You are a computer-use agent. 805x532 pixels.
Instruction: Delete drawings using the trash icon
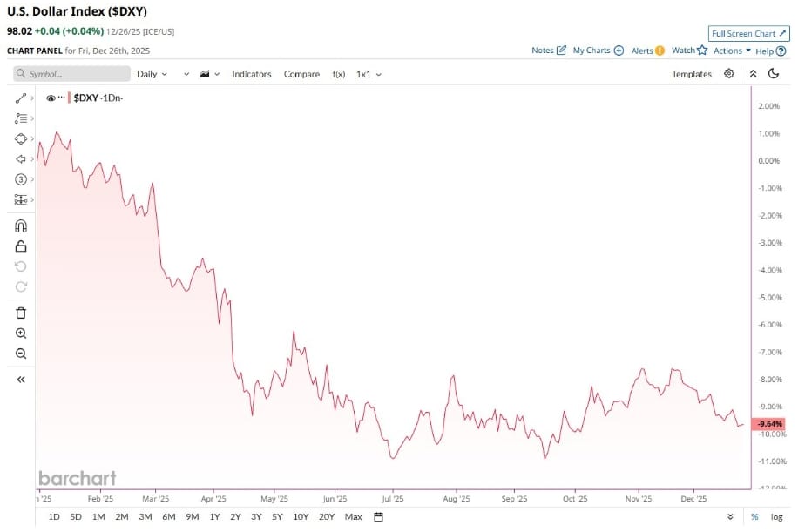[19, 313]
